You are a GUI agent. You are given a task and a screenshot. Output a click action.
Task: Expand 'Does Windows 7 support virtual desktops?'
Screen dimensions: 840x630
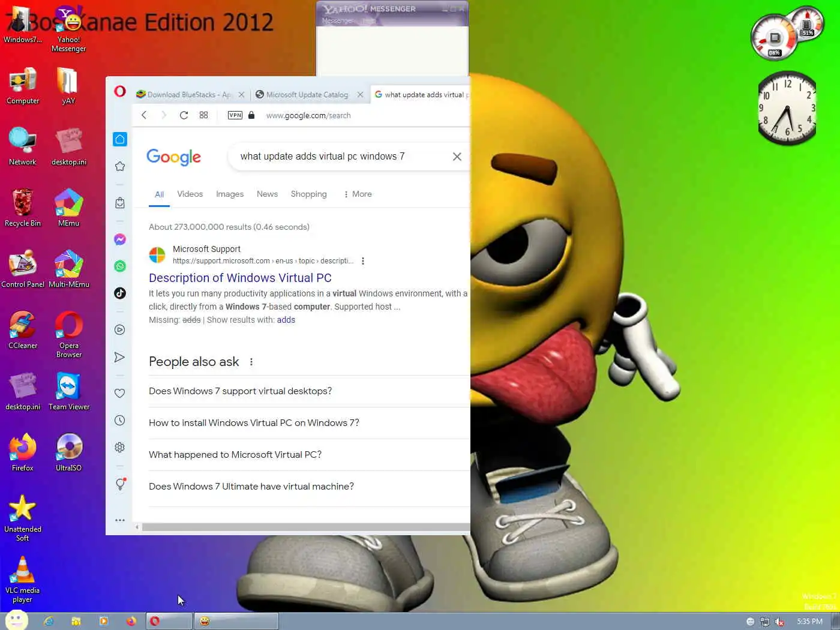[x=309, y=391]
